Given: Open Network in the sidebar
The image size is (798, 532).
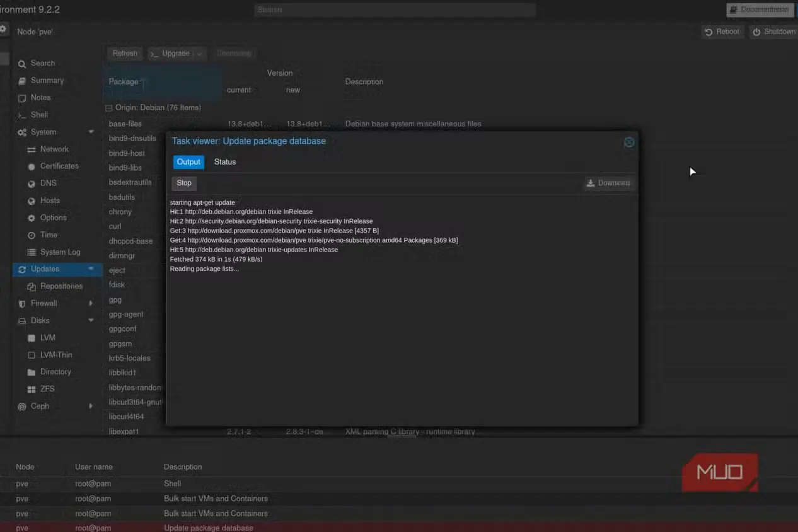Looking at the screenshot, I should (54, 149).
